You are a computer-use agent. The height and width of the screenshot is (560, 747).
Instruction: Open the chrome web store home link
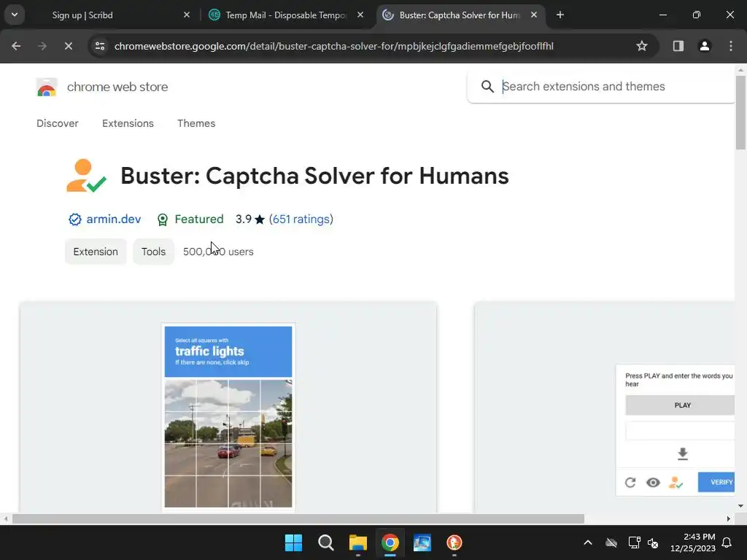click(117, 87)
